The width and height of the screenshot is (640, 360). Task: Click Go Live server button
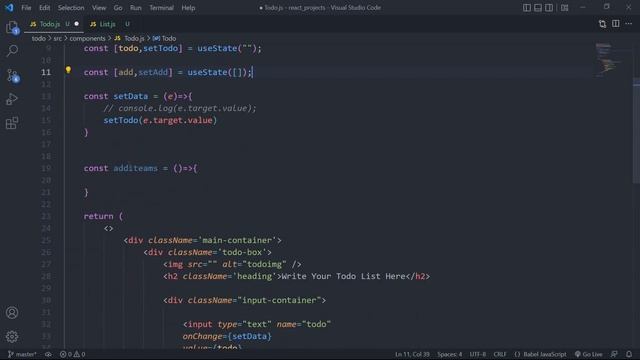589,354
